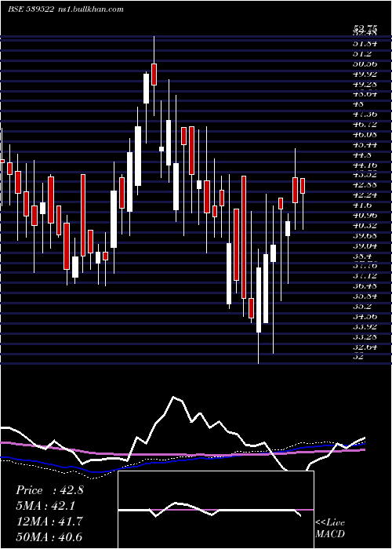392x549 pixels.
Task: Click the 46.08 price level label
Action: 365,134
